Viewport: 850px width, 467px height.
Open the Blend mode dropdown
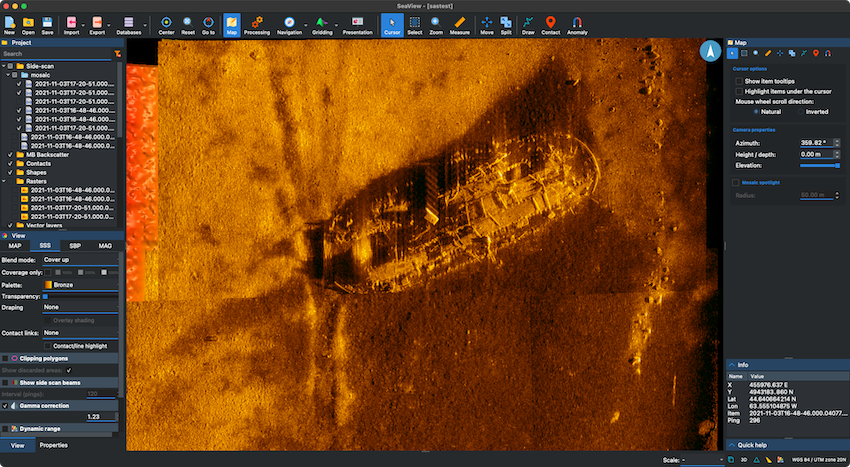pyautogui.click(x=80, y=260)
